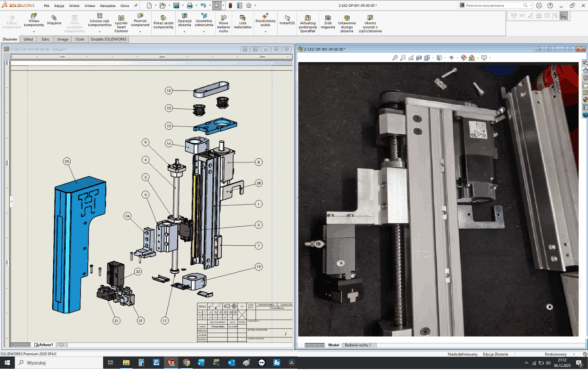Open Chrome from the Windows taskbar
The image size is (588, 371).
186,363
